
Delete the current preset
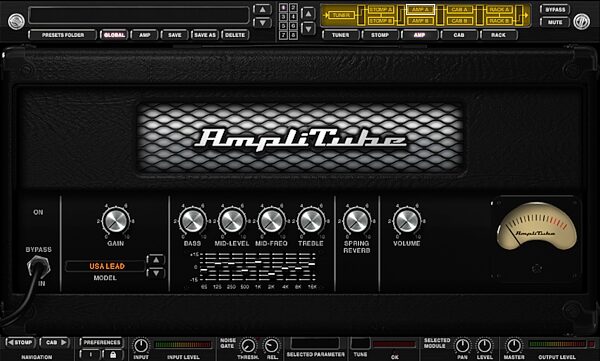click(x=235, y=35)
